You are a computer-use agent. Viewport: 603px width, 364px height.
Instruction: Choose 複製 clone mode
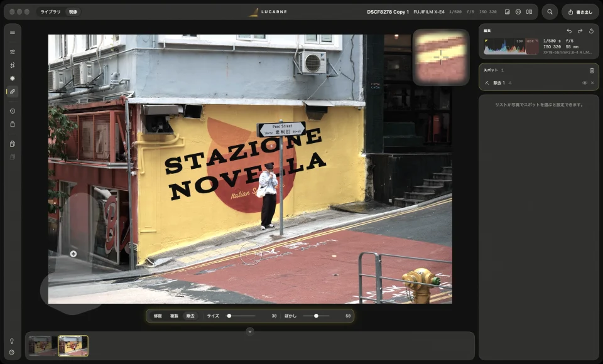tap(174, 316)
